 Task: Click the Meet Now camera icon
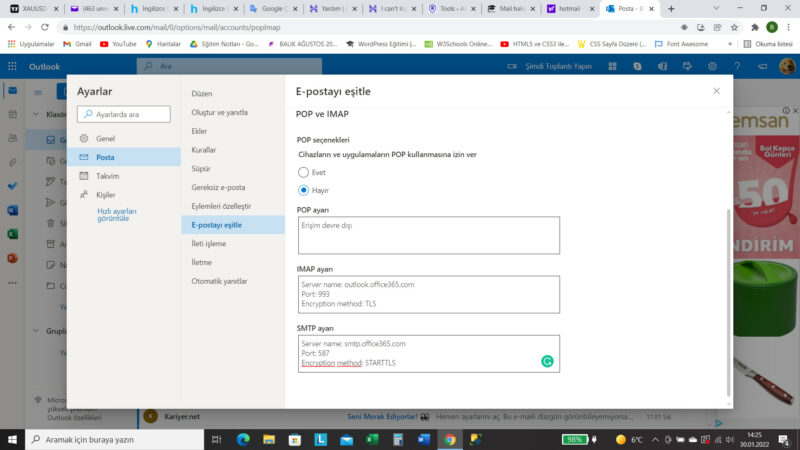512,66
